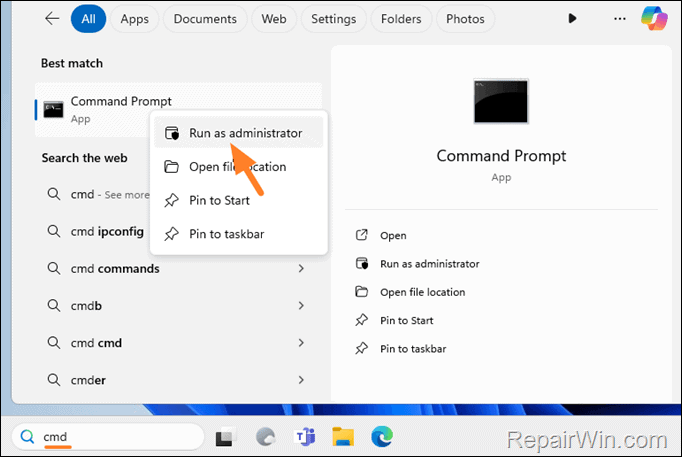
Task: Open Microsoft Teams on the taskbar
Action: 305,437
